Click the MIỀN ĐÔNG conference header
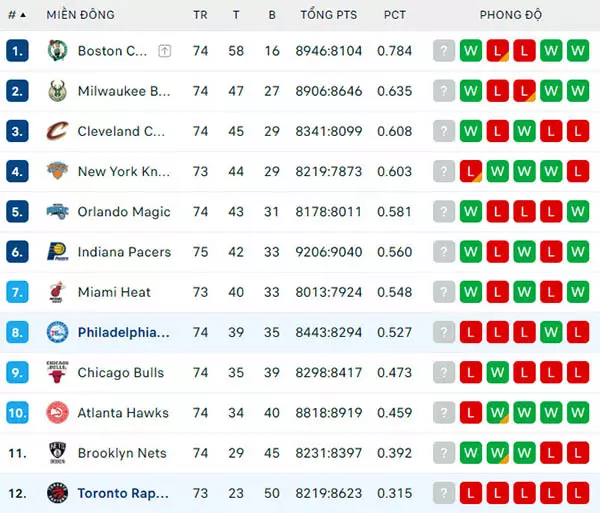Screen dimensions: 600x513 coord(80,15)
